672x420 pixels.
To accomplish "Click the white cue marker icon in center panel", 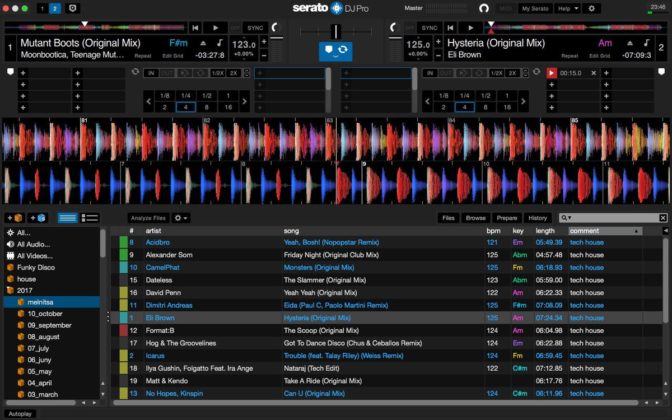I will (x=328, y=50).
